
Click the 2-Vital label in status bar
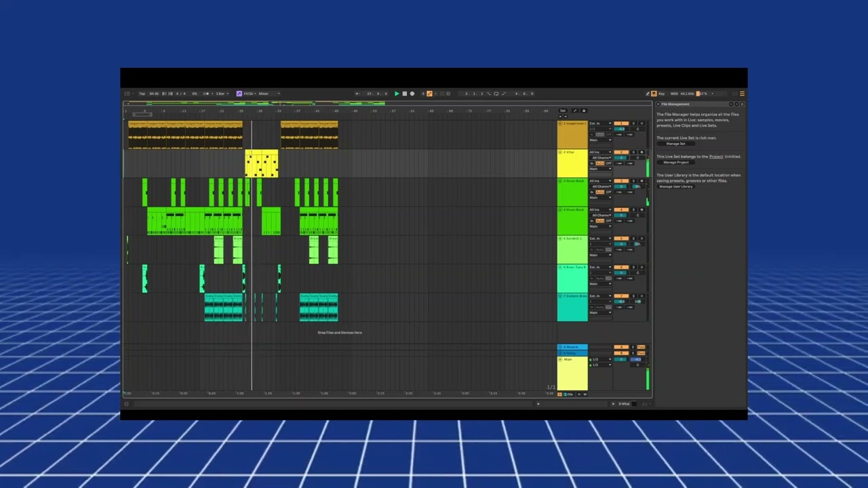pyautogui.click(x=624, y=404)
